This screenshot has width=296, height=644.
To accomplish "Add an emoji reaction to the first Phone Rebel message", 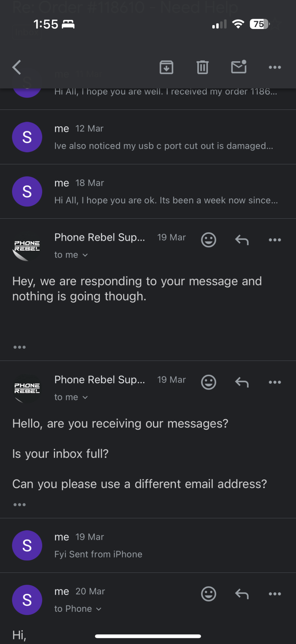I will 208,240.
